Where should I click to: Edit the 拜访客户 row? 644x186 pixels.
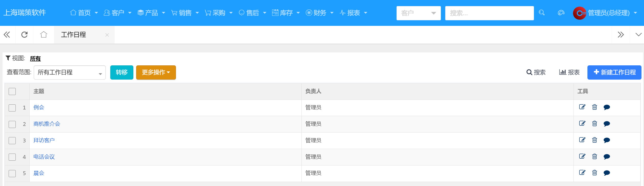click(582, 140)
